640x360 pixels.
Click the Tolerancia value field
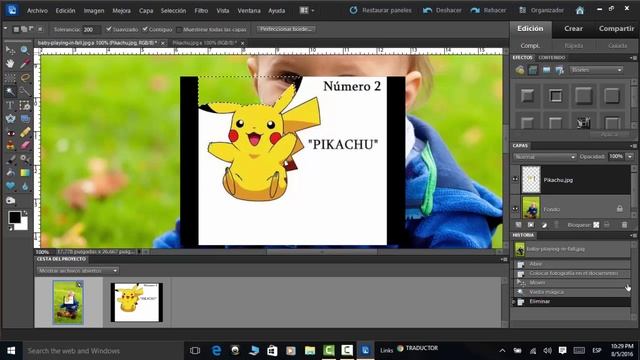(x=91, y=29)
